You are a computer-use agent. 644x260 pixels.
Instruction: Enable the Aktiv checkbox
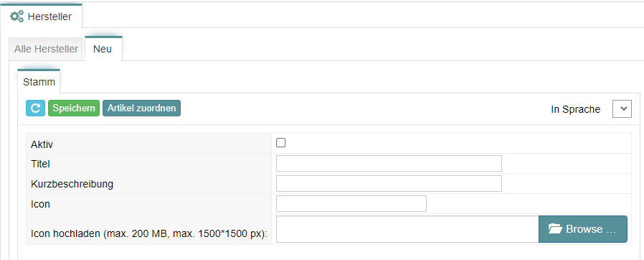pyautogui.click(x=281, y=143)
